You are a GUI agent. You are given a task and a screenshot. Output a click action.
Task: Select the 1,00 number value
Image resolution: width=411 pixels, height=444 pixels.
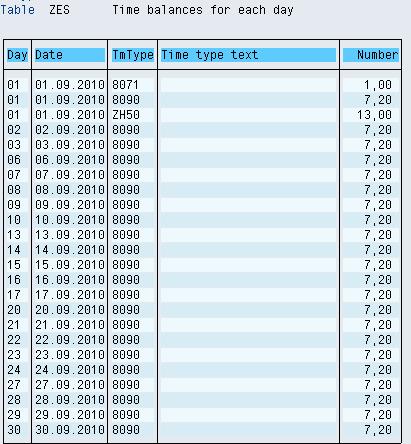pos(378,85)
